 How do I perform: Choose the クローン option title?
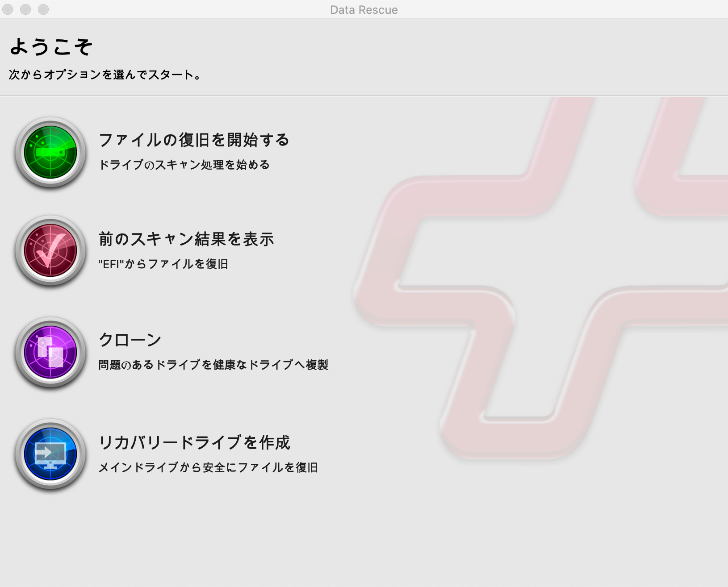pos(130,340)
